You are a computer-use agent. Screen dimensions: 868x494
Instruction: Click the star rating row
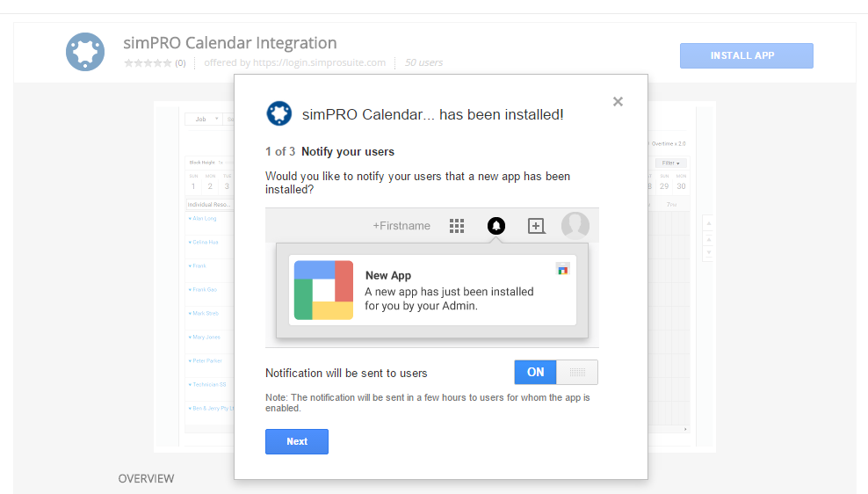tap(146, 62)
